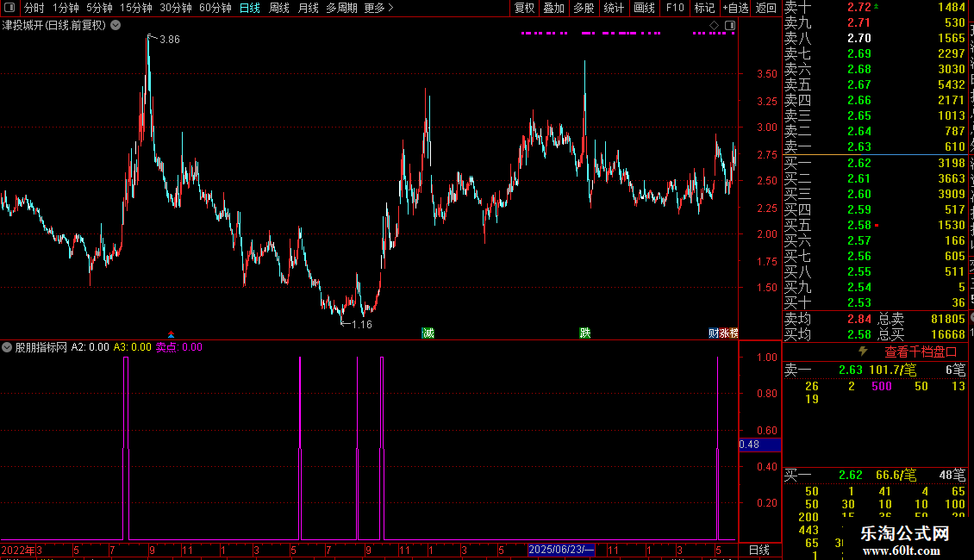Open 多周期 multi-period view
This screenshot has height=560, width=974.
click(341, 8)
